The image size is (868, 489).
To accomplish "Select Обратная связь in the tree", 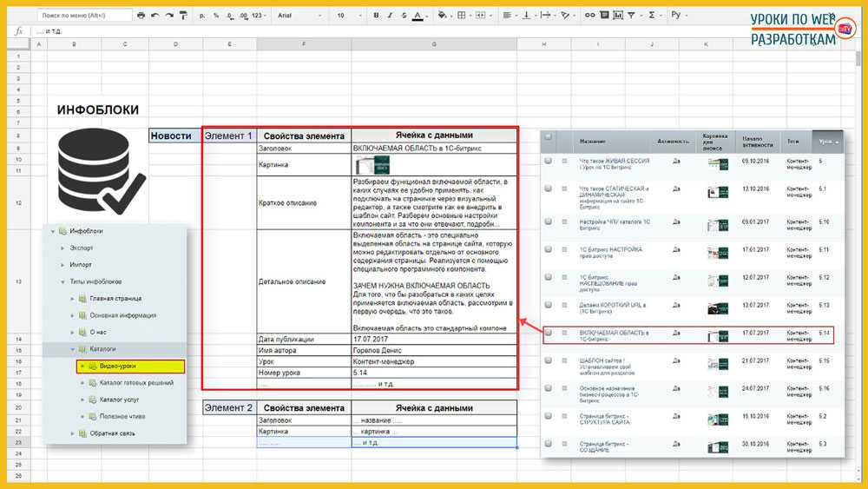I will pyautogui.click(x=110, y=433).
